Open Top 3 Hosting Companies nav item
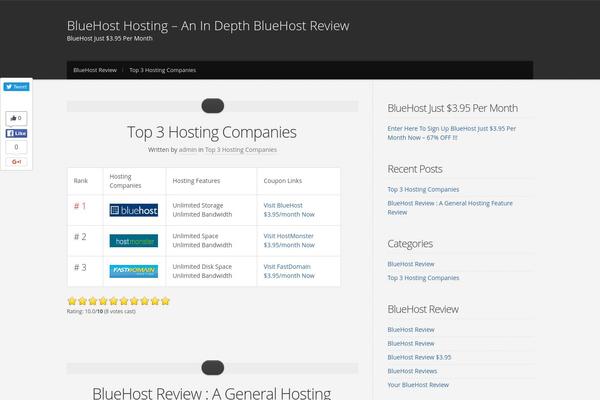600x400 pixels. coord(163,70)
